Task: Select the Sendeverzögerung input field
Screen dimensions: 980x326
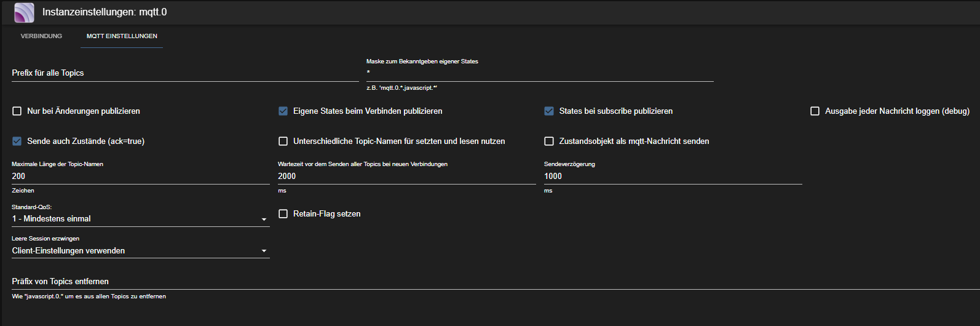Action: [673, 177]
